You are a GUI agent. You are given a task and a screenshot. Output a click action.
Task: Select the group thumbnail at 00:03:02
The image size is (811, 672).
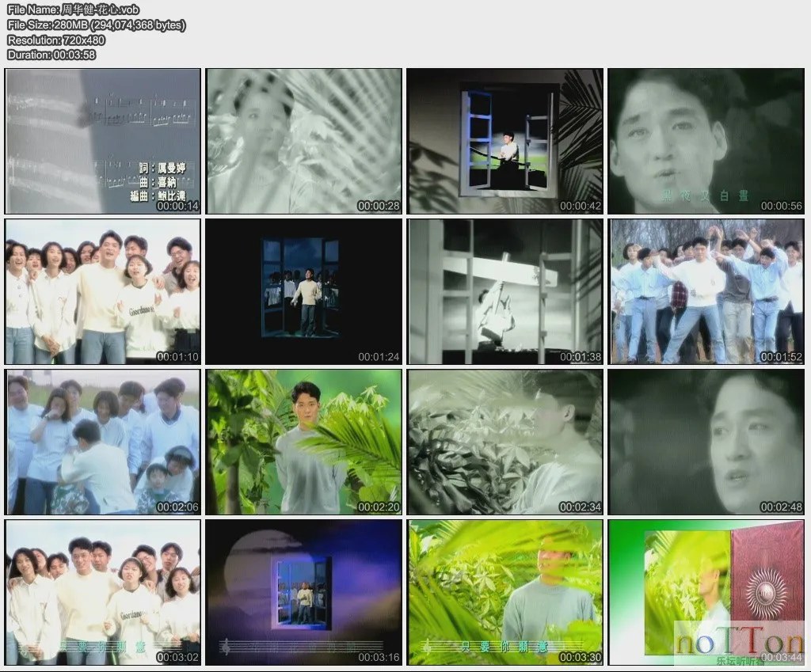[103, 592]
